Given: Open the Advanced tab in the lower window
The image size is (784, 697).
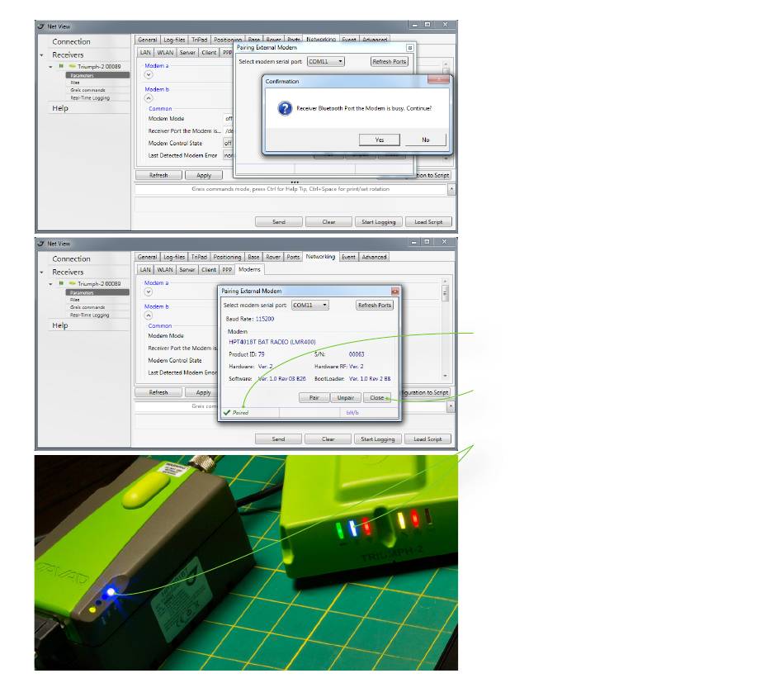Looking at the screenshot, I should pyautogui.click(x=374, y=257).
